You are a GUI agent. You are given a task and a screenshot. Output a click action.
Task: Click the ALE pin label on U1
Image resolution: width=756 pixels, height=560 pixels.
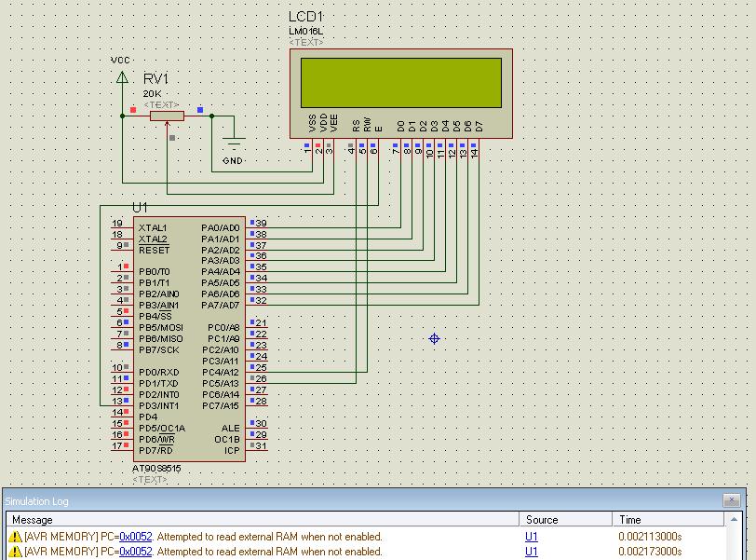click(x=231, y=429)
